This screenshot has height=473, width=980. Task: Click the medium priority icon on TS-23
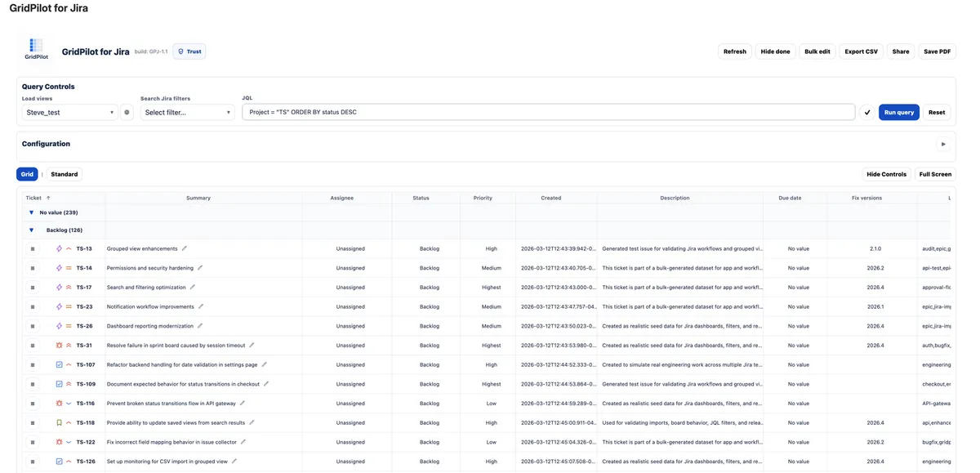(69, 306)
